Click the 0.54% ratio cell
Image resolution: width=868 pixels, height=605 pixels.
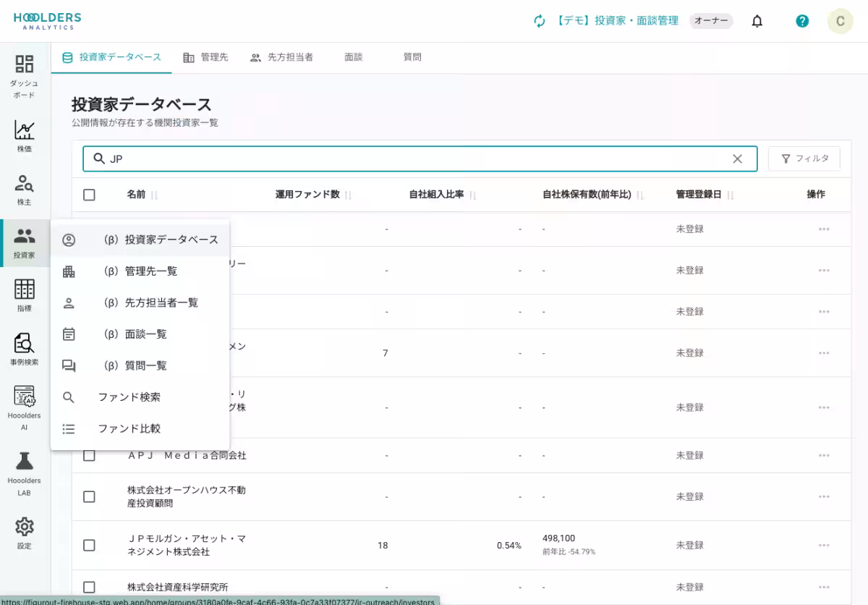[x=509, y=545]
